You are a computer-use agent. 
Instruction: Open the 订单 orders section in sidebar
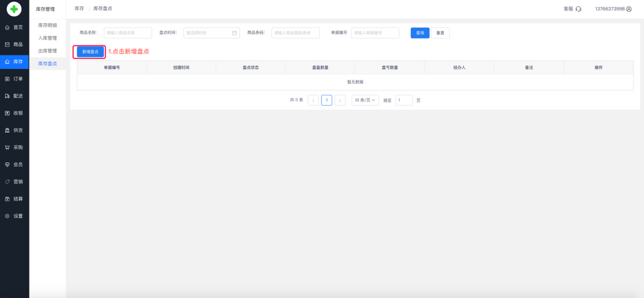(14, 79)
